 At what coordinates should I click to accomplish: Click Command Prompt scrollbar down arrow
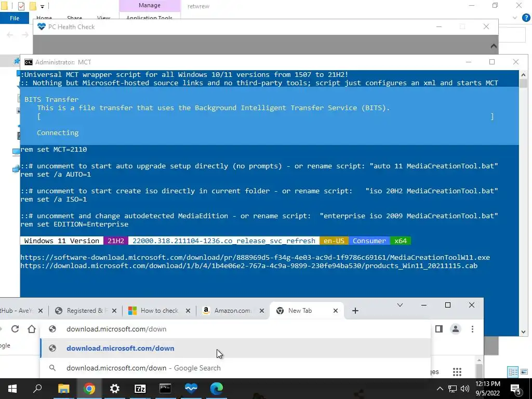tap(523, 332)
